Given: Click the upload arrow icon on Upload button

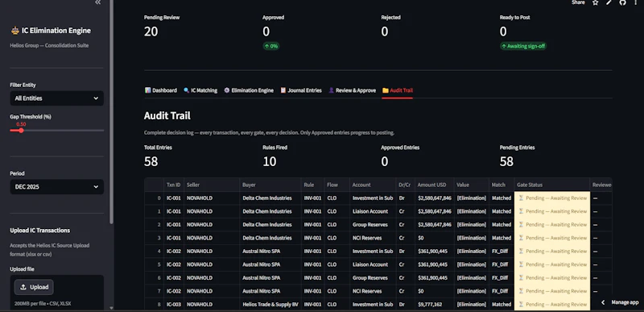Looking at the screenshot, I should pos(23,287).
